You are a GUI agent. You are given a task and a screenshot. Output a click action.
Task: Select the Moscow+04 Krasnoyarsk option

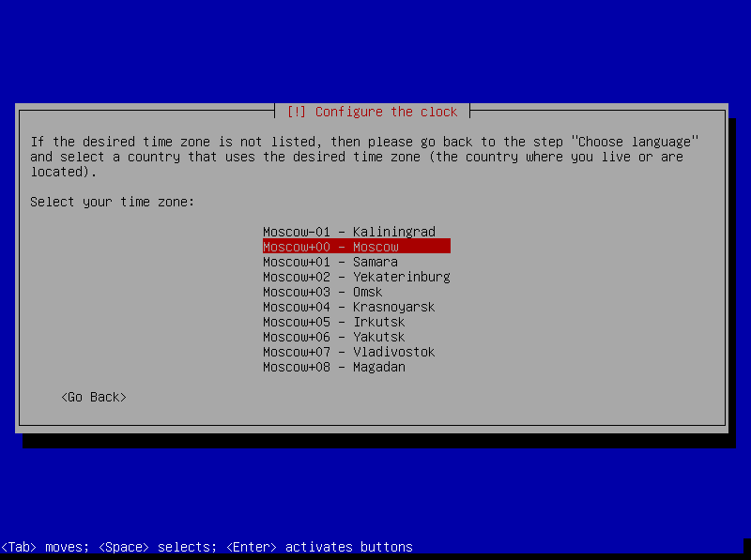348,307
